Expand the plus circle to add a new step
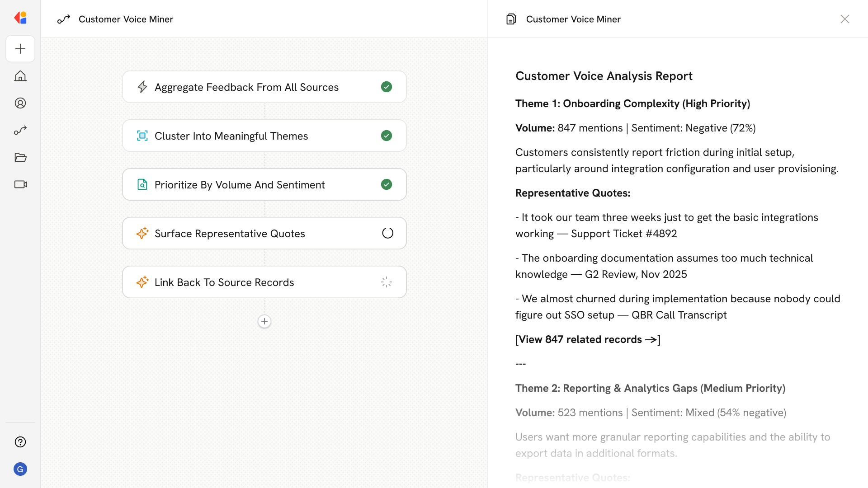Viewport: 868px width, 488px height. click(264, 321)
